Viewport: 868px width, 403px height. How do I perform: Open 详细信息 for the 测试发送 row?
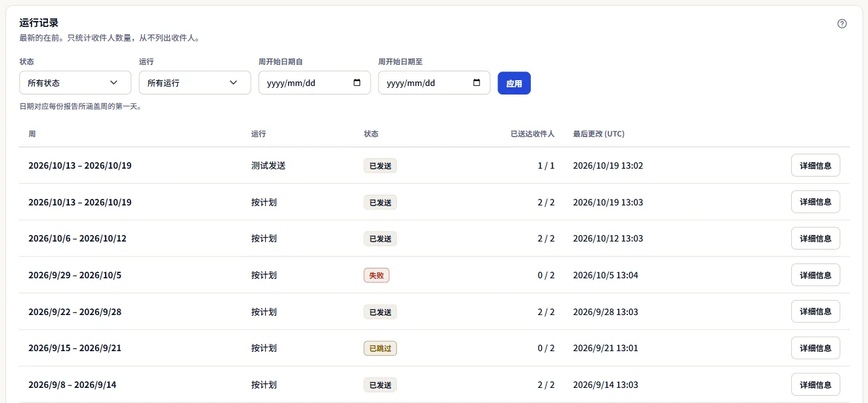[816, 165]
